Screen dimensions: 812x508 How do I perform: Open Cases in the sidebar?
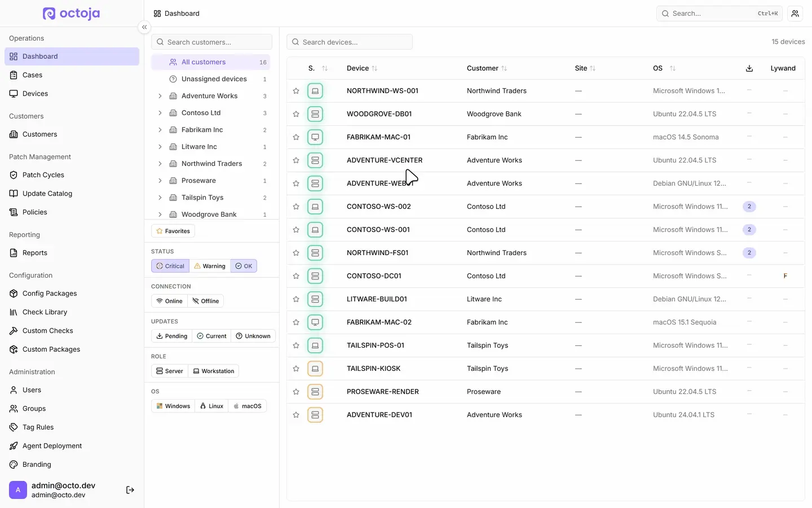72,75
